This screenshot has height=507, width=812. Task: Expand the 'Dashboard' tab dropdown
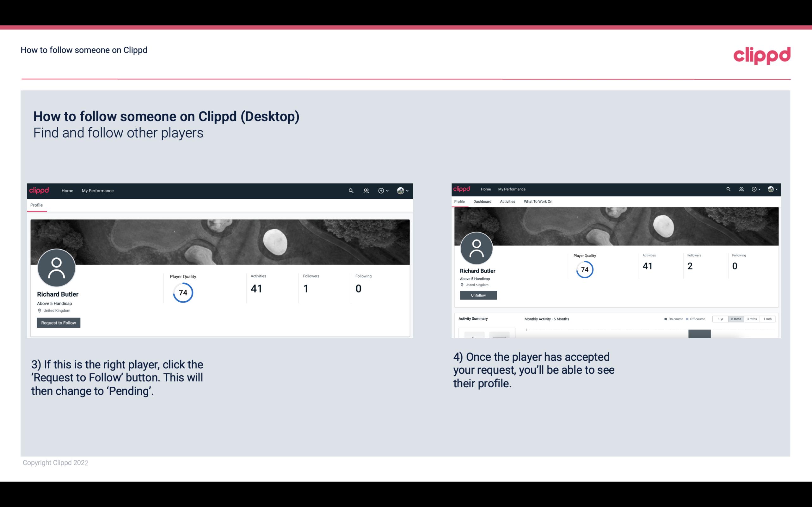[x=482, y=202]
